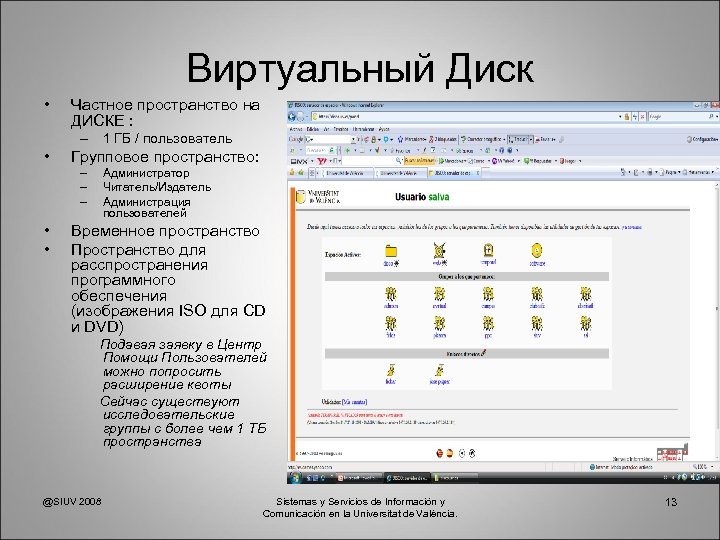Open the third taskbar window button
This screenshot has height=540, width=720.
click(x=456, y=478)
